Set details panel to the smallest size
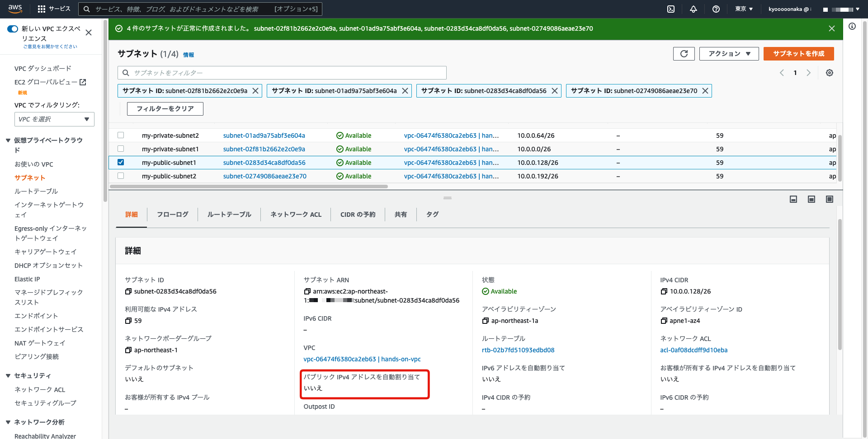 [793, 199]
